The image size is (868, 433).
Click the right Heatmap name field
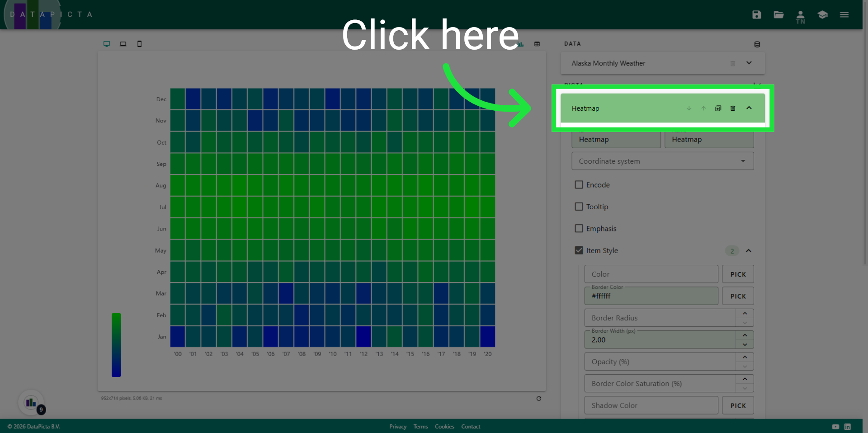coord(709,140)
